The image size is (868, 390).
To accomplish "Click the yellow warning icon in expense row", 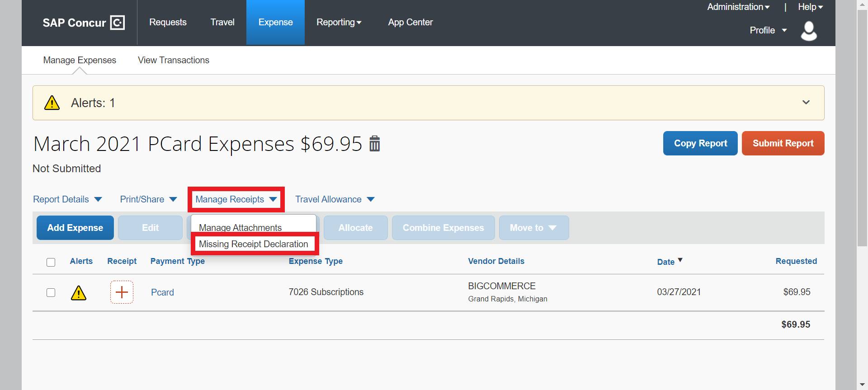I will tap(79, 293).
